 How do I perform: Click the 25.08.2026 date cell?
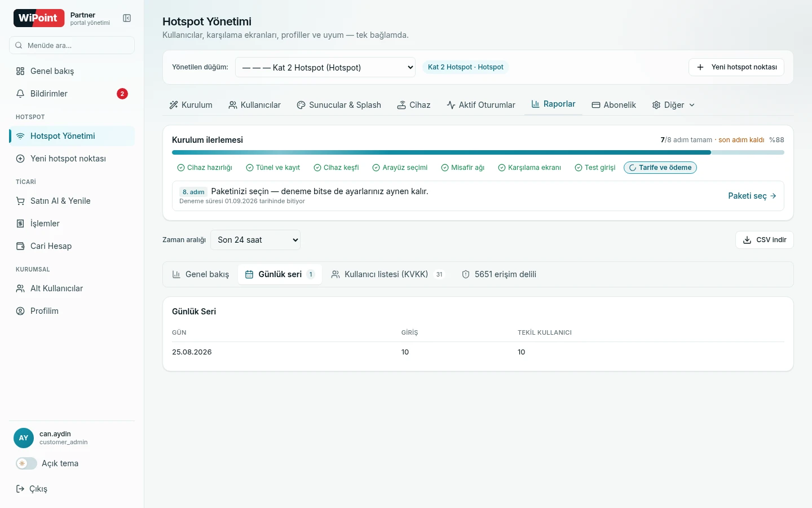[192, 352]
